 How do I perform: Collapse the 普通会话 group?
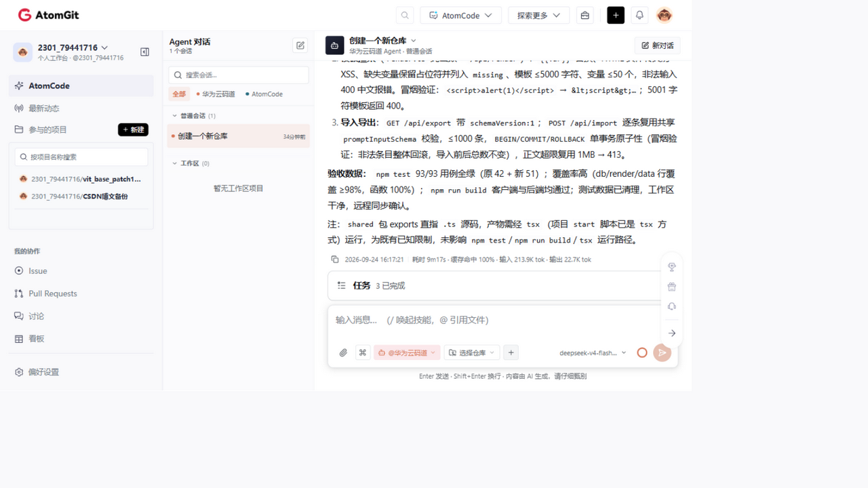193,116
